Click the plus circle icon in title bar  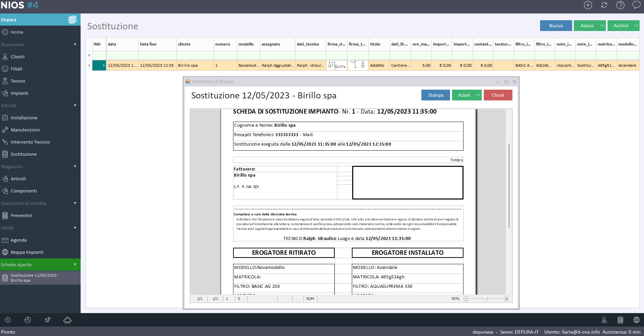tap(588, 5)
